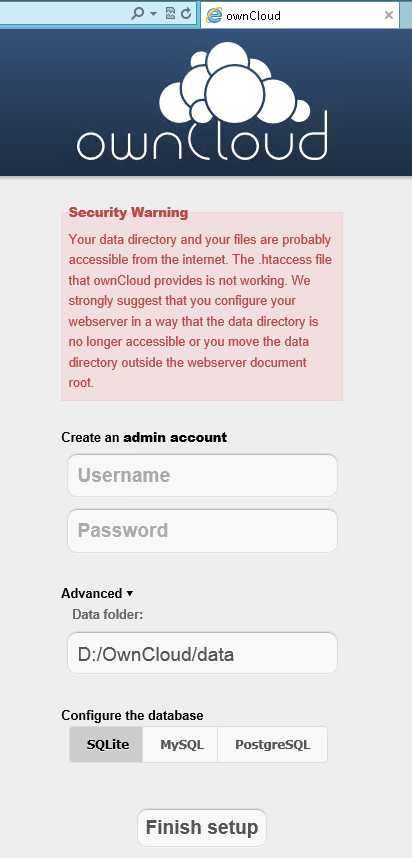412x858 pixels.
Task: Open the address bar autocomplete dropdown arrow
Action: [154, 14]
